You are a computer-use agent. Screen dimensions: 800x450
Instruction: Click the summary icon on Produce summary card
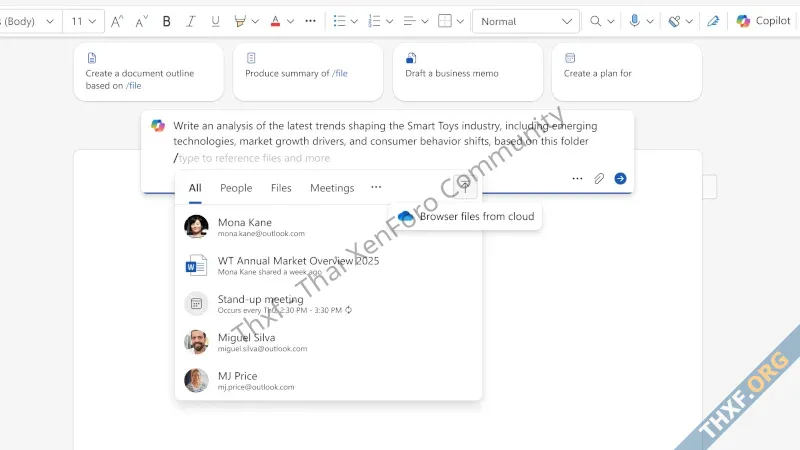(251, 58)
